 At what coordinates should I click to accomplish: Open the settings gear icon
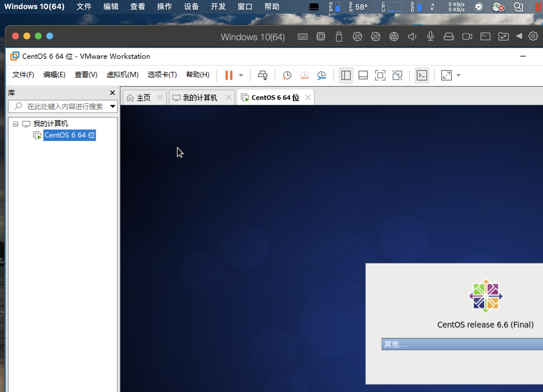click(533, 36)
